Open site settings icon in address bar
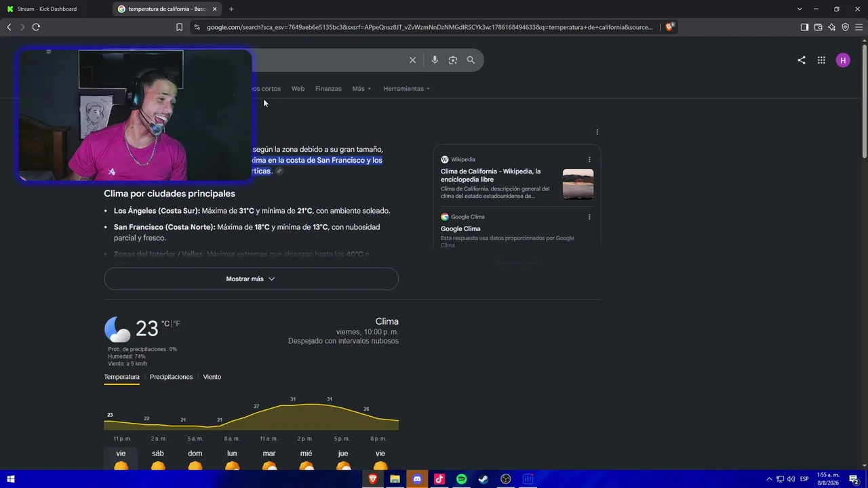This screenshot has width=868, height=488. click(197, 27)
